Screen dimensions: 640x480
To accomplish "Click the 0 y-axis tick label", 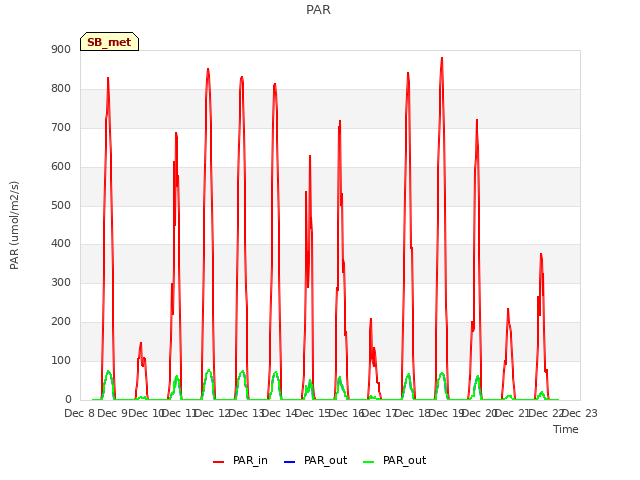I will (x=68, y=400).
